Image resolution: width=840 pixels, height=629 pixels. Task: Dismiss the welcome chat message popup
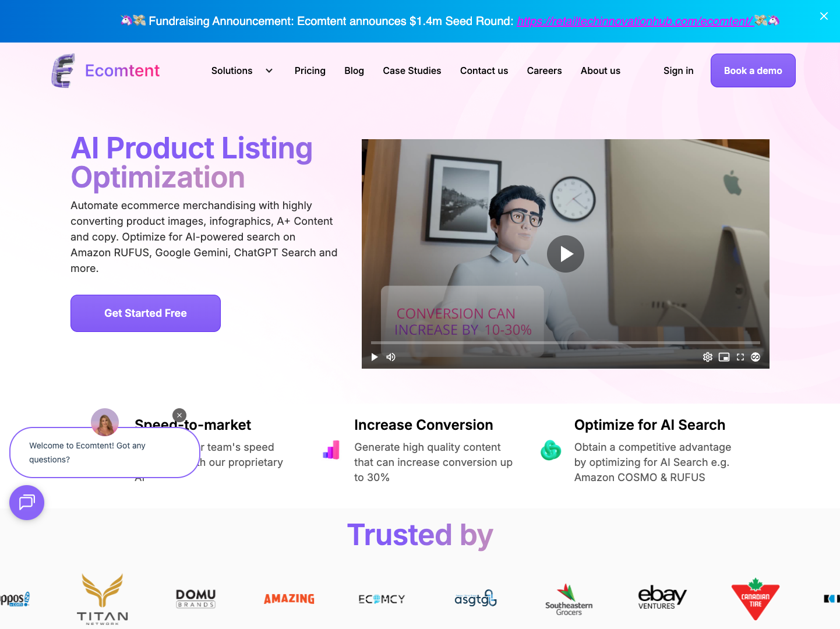(179, 415)
